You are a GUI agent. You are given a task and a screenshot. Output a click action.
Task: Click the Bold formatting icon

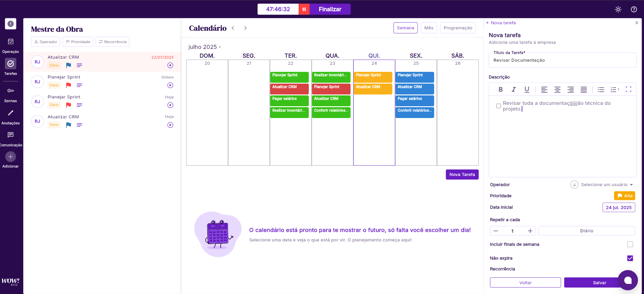(x=501, y=89)
